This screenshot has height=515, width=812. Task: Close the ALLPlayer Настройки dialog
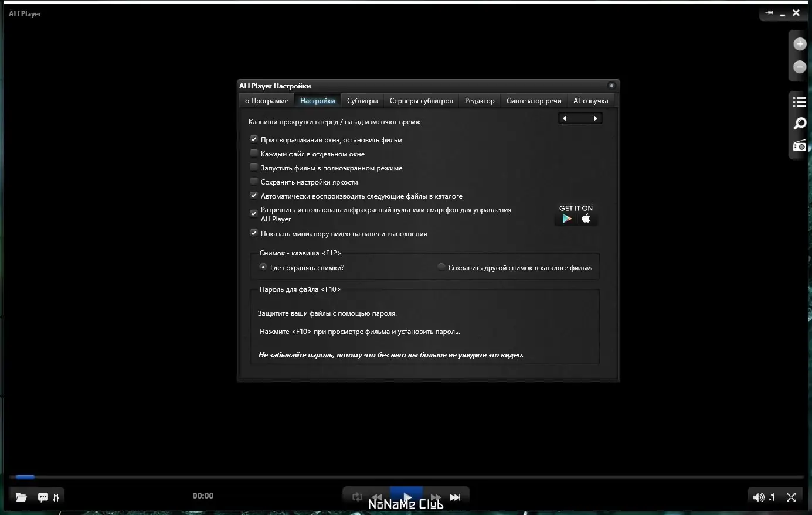point(611,86)
